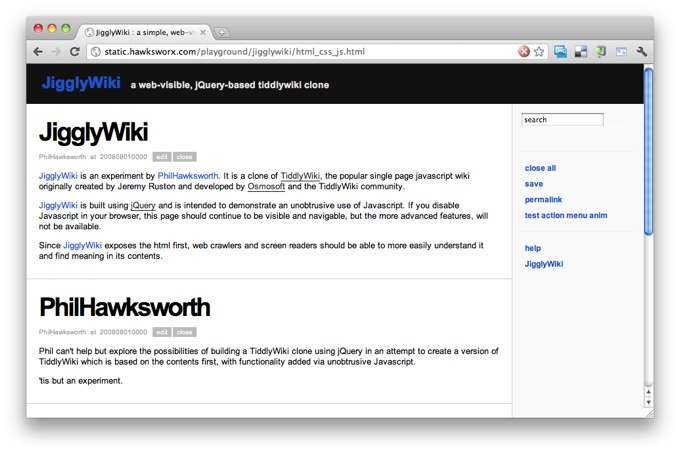Click edit on the JigglyWiki article

point(162,157)
